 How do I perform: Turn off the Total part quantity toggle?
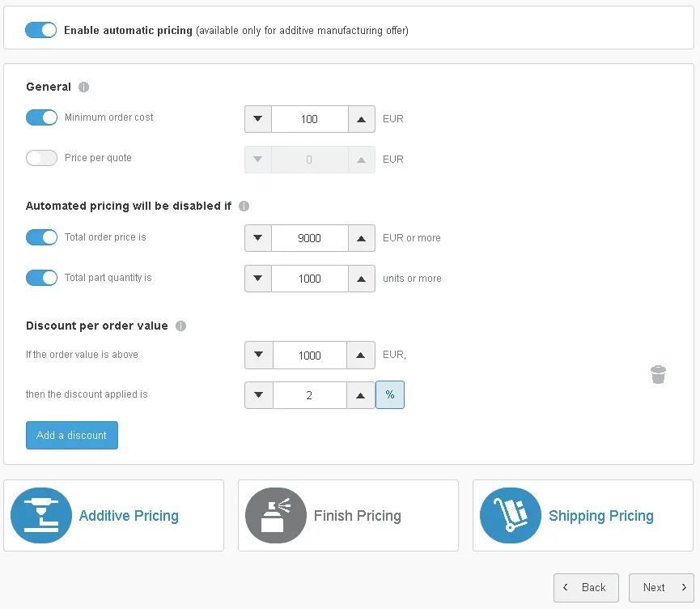(x=40, y=278)
